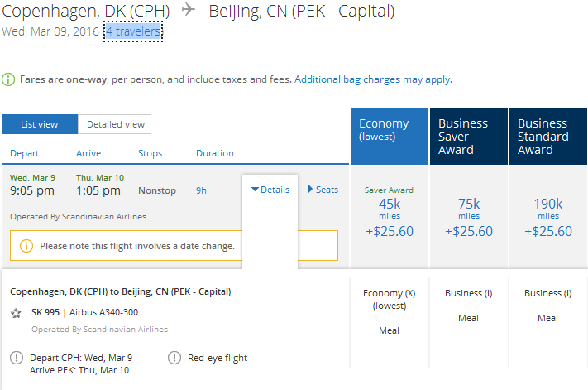Viewport: 588px width, 390px height.
Task: Click the green info icon beside fares note
Action: click(x=8, y=79)
